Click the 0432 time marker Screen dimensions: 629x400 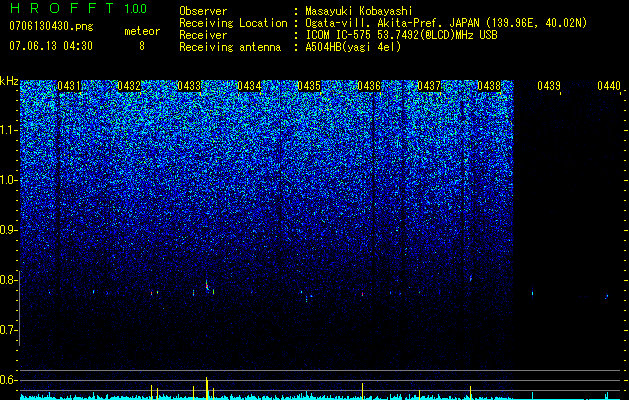point(129,86)
